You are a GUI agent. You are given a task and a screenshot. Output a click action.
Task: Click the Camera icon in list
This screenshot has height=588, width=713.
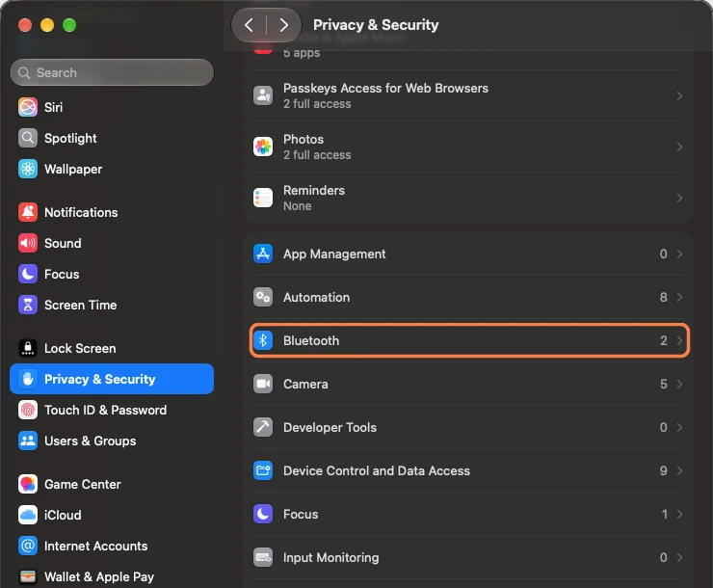tap(263, 385)
